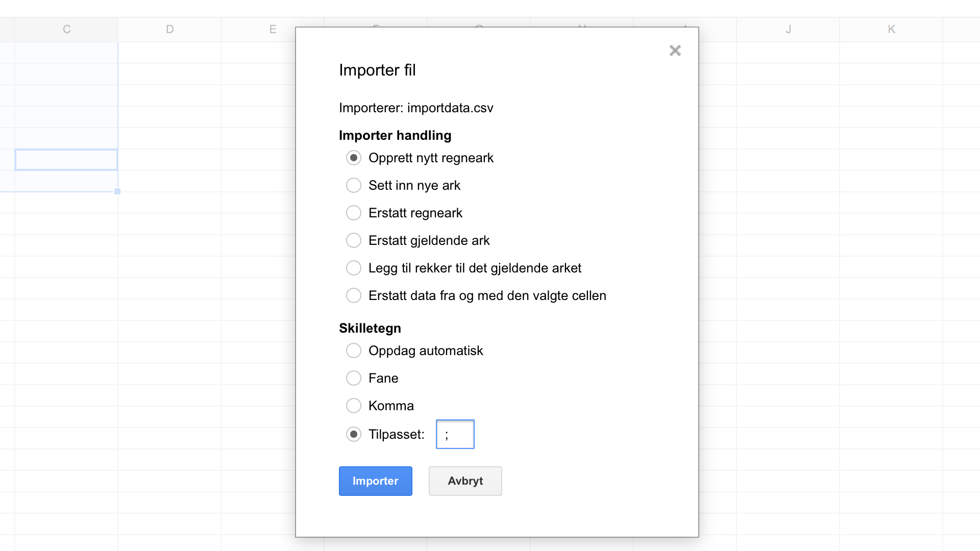Click the column C header
Screen dimensions: 980x551
pyautogui.click(x=66, y=29)
